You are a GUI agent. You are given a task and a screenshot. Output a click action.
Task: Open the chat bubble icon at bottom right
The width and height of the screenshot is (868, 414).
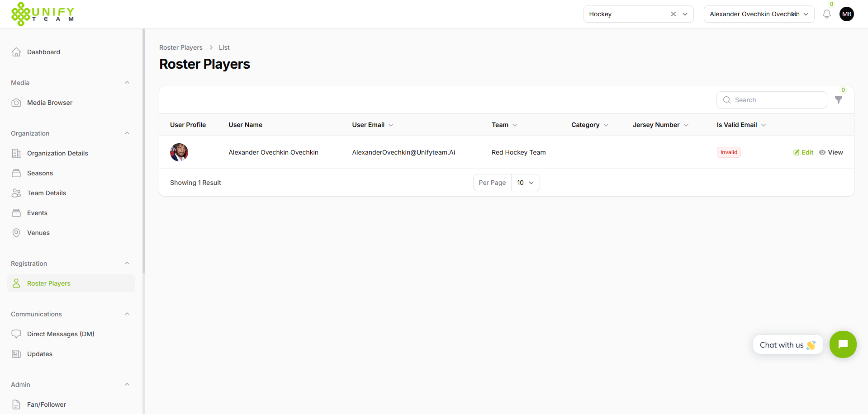pyautogui.click(x=843, y=344)
